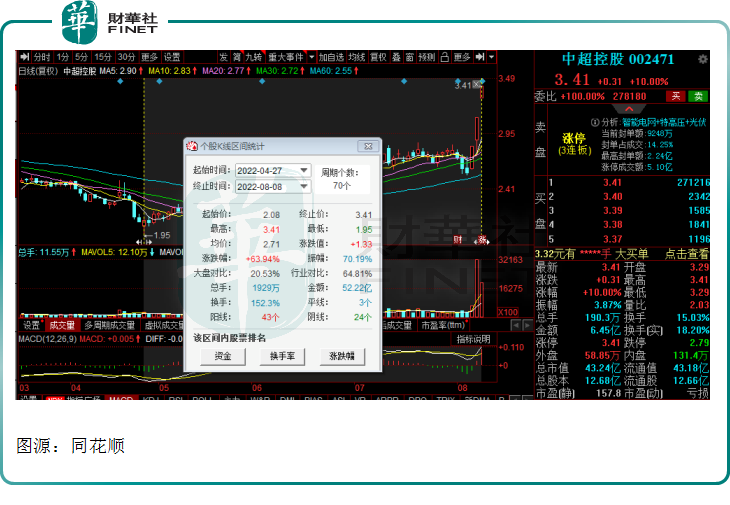Open the 起始时间 start date dropdown

304,170
